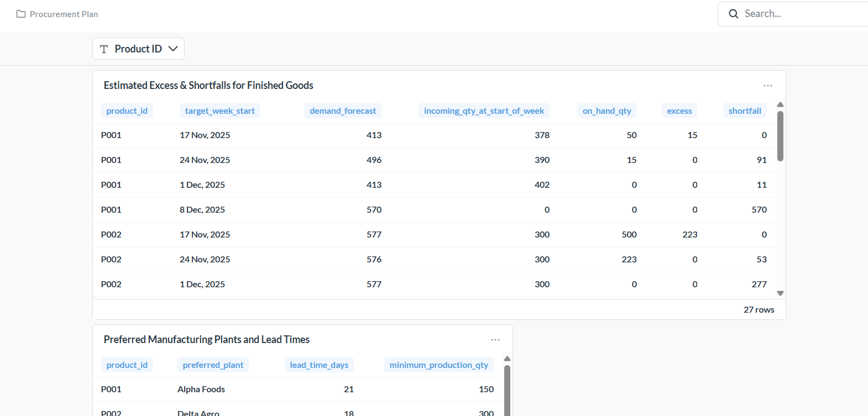Sort by product_id in Excess & Shortfalls table
The width and height of the screenshot is (868, 416).
(127, 110)
